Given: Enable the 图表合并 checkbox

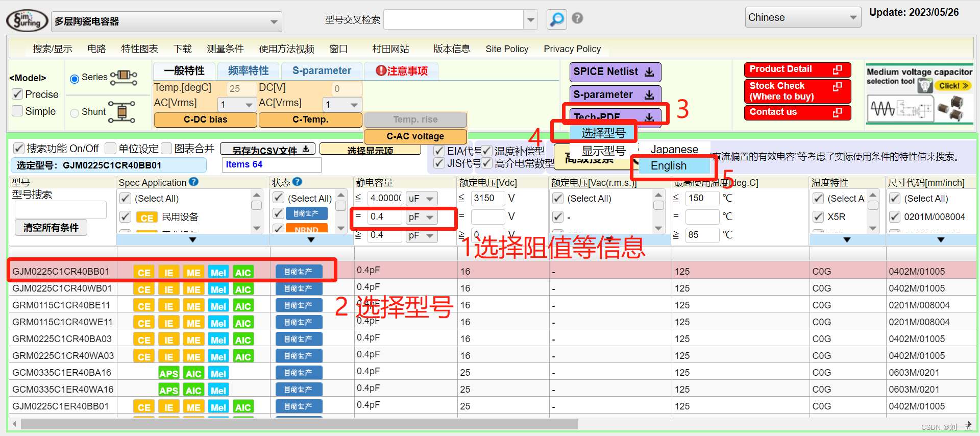Looking at the screenshot, I should point(166,148).
